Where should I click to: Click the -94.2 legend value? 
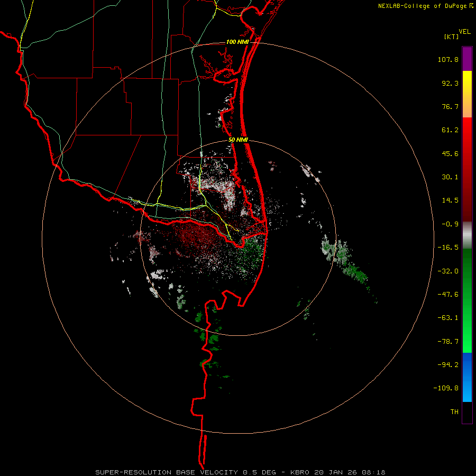point(448,365)
